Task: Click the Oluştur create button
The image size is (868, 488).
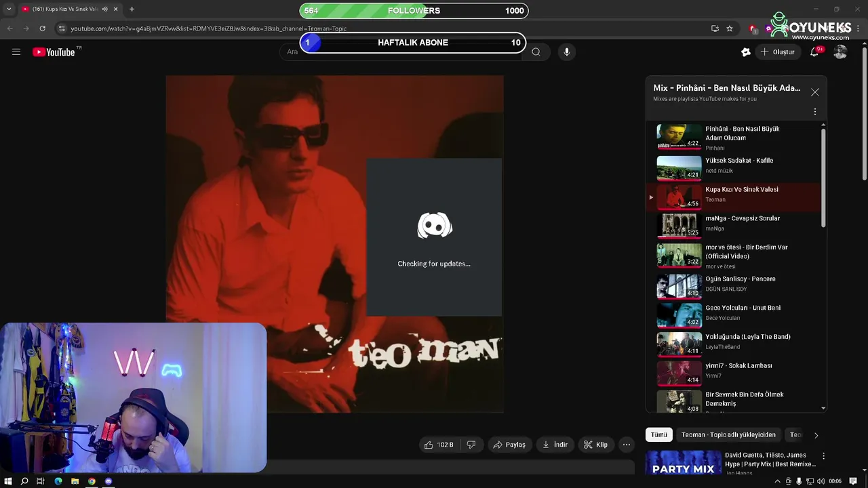Action: coord(777,52)
